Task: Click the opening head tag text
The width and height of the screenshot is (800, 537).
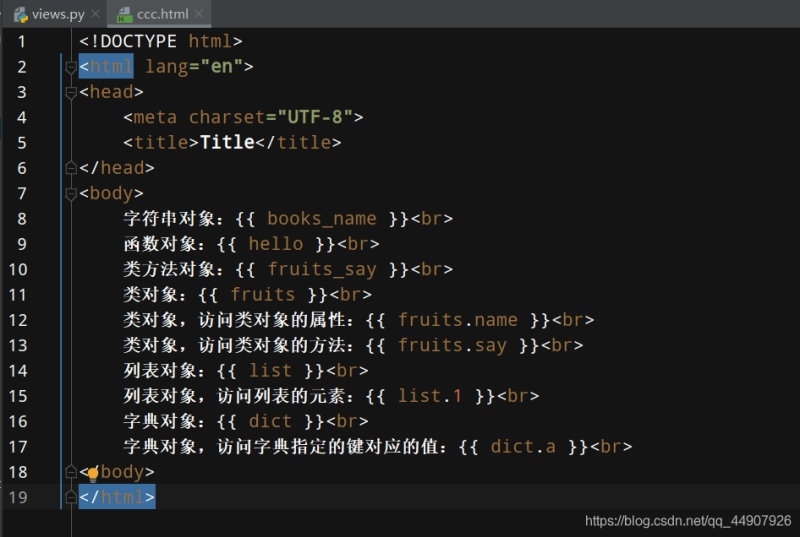Action: click(x=111, y=92)
